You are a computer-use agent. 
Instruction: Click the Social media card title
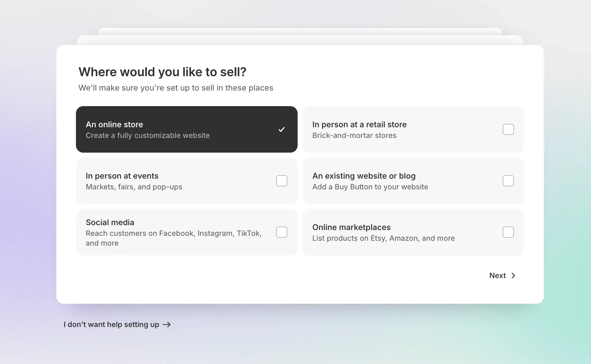(110, 222)
